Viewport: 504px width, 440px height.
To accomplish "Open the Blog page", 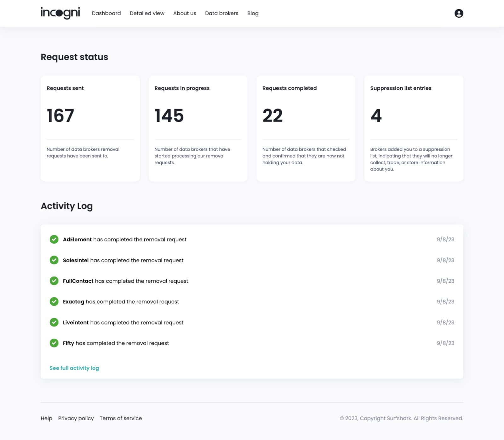I will pos(253,13).
